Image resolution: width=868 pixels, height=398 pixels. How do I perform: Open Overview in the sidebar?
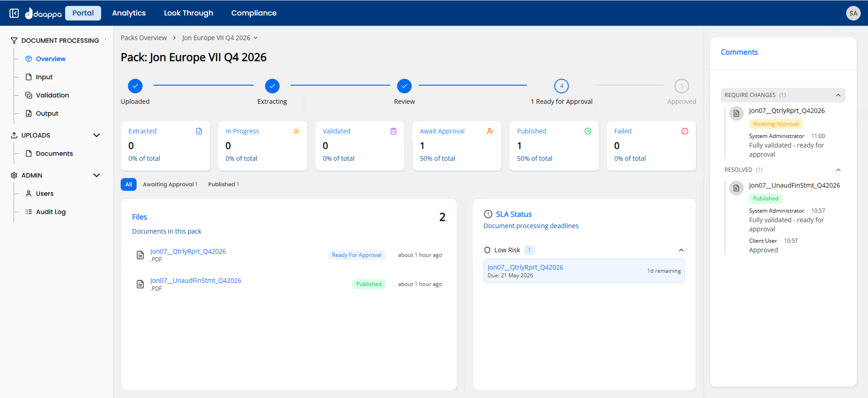pos(51,59)
